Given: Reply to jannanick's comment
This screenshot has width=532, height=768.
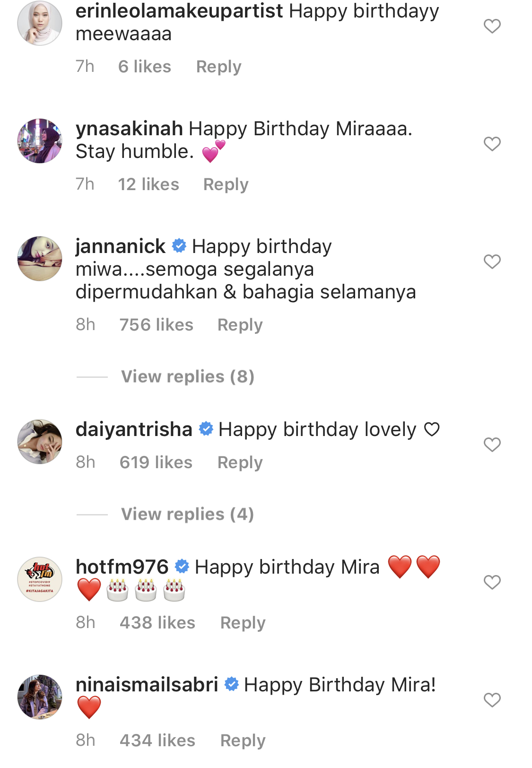Looking at the screenshot, I should [240, 325].
